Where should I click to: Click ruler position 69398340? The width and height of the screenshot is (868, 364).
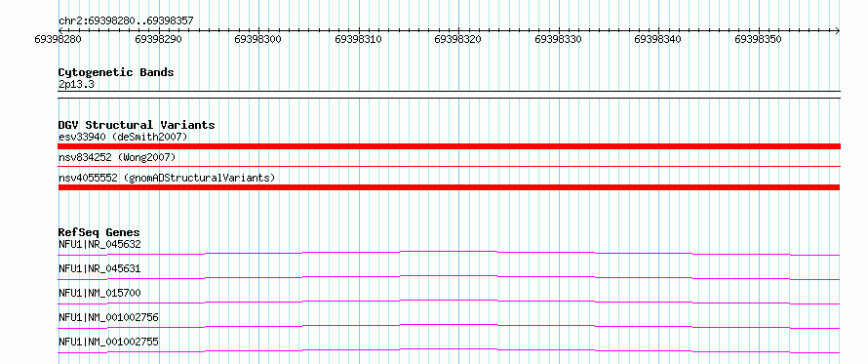coord(657,39)
